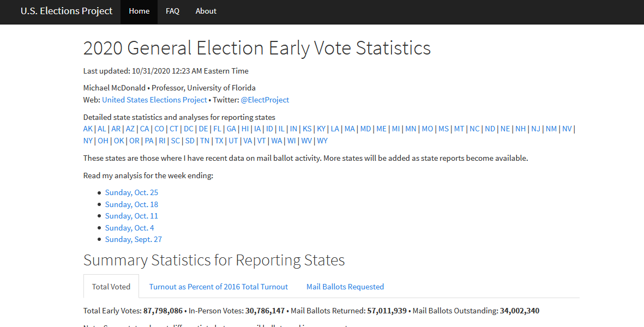Read analysis for Sunday, Oct. 25
This screenshot has height=327, width=644.
click(131, 192)
